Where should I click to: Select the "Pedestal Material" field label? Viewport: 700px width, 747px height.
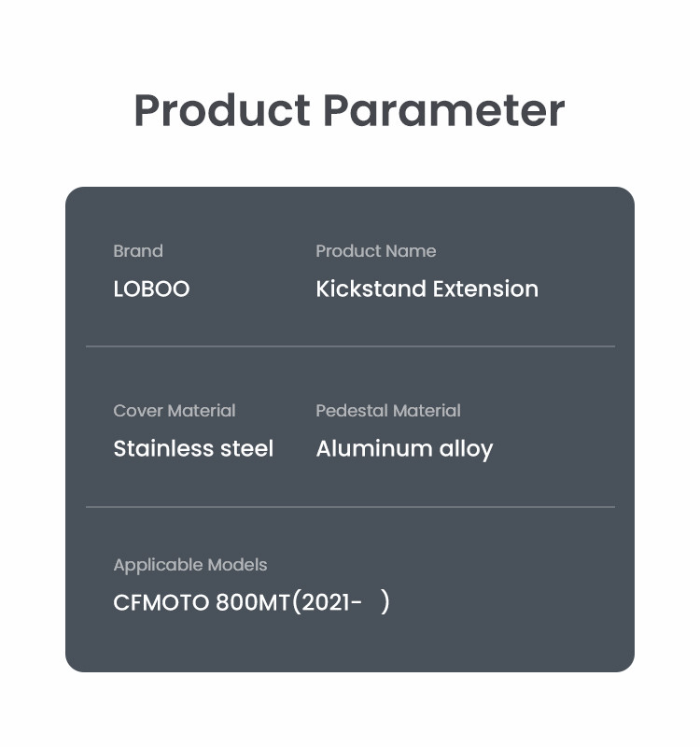pyautogui.click(x=387, y=411)
